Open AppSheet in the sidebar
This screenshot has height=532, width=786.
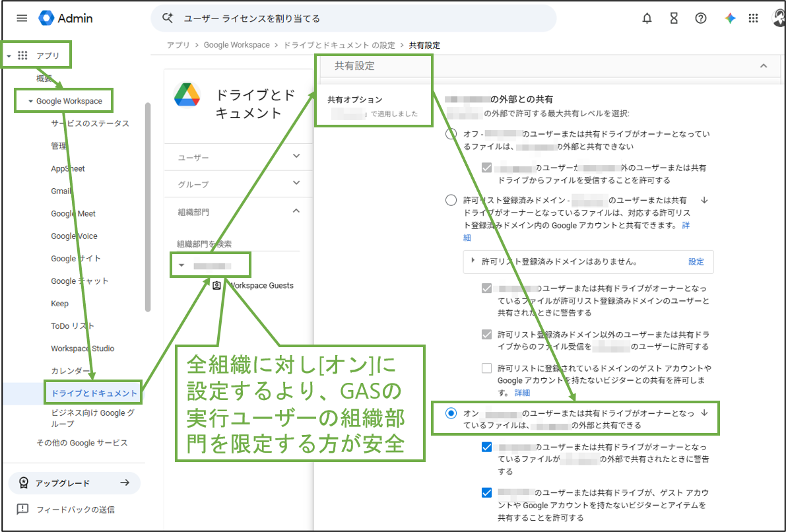tap(68, 168)
